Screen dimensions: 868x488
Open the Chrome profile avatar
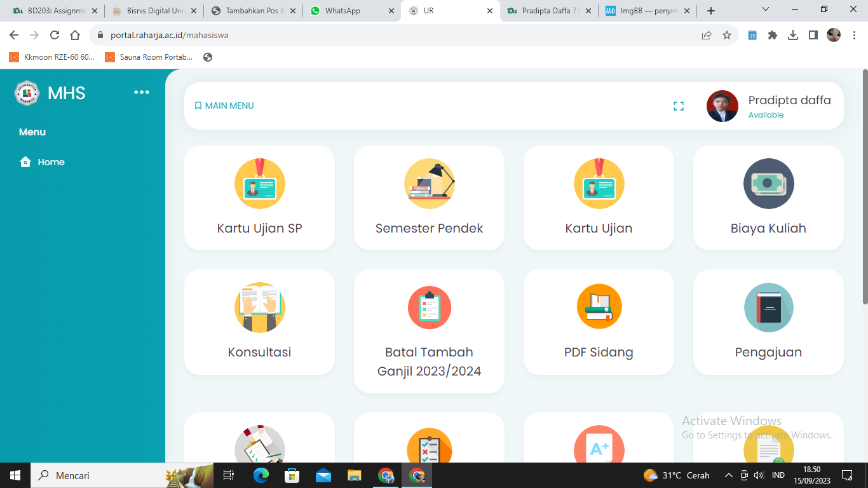click(834, 36)
